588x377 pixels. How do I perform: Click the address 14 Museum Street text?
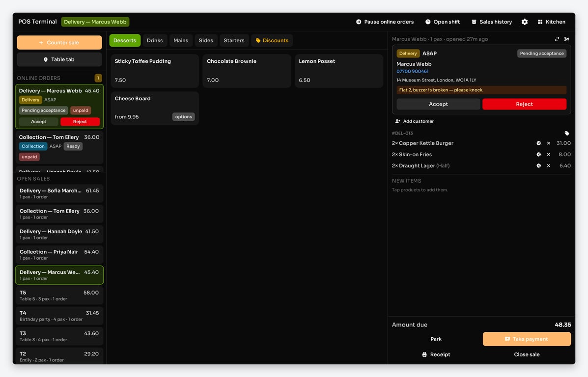(x=436, y=80)
